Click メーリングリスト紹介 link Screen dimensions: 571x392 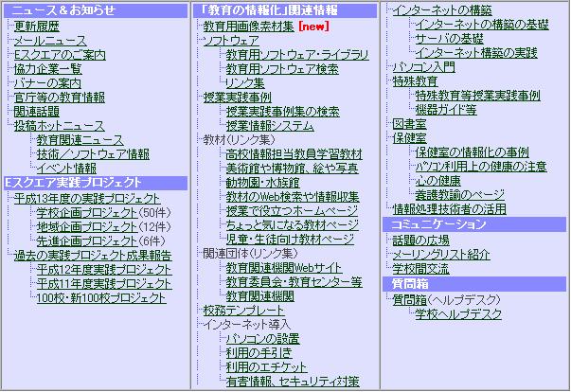pos(440,255)
